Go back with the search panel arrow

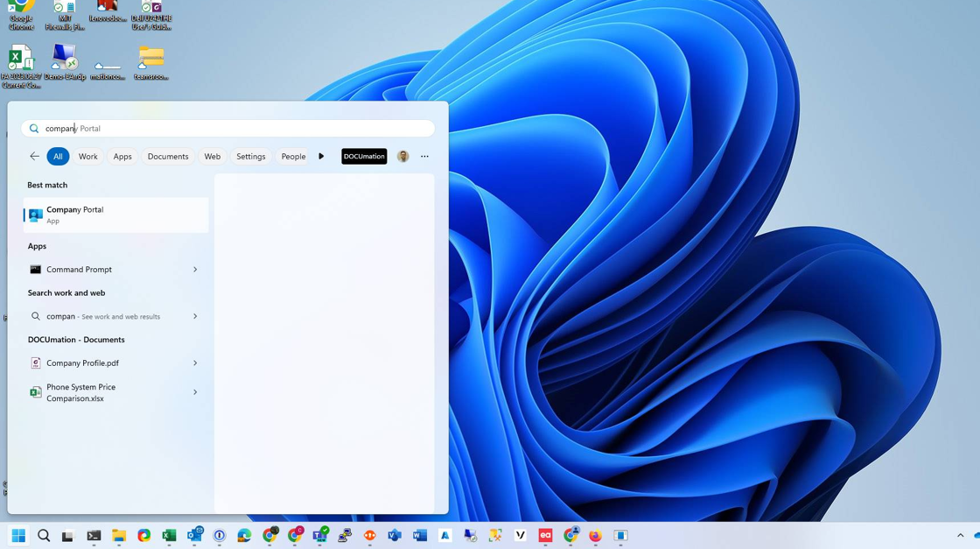point(34,157)
